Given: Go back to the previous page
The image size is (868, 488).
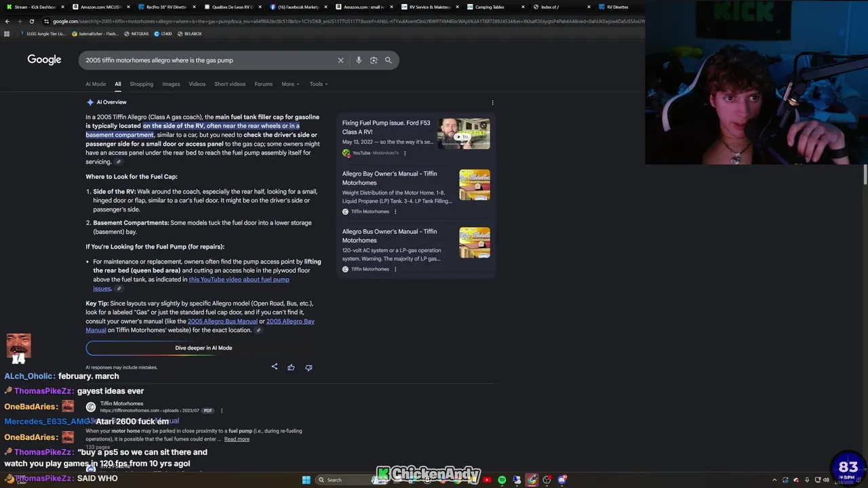Looking at the screenshot, I should 7,21.
